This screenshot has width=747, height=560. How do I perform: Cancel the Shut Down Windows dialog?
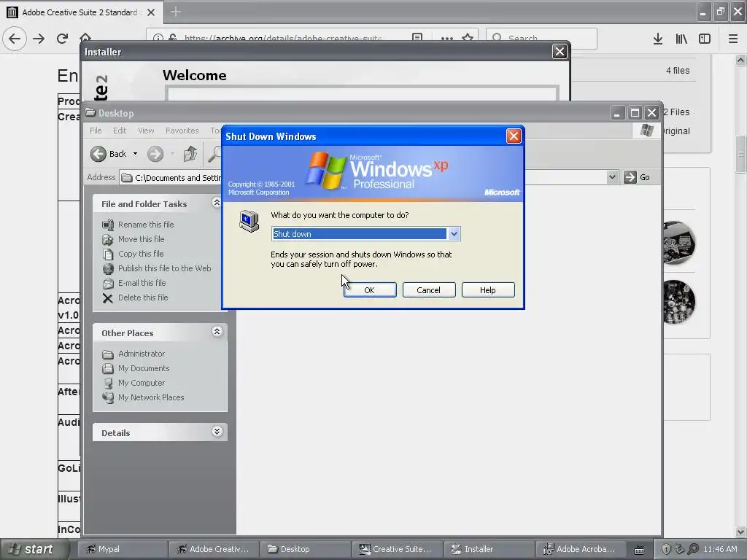(x=429, y=290)
